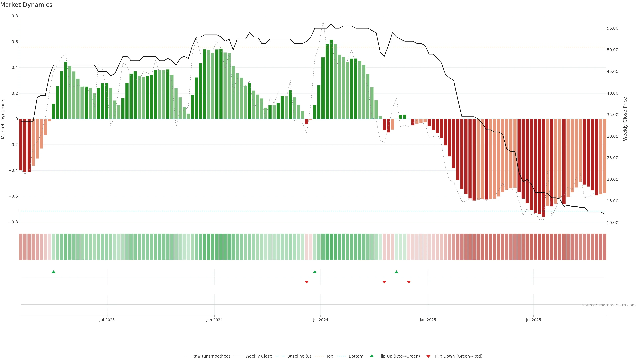Click the rightmost red flip-down triangle marker

[409, 282]
